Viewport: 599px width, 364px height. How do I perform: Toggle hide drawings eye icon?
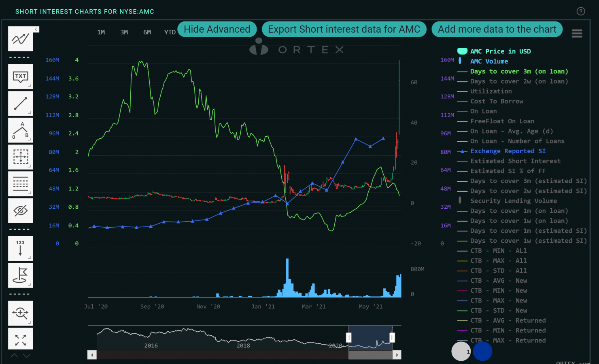(x=20, y=210)
